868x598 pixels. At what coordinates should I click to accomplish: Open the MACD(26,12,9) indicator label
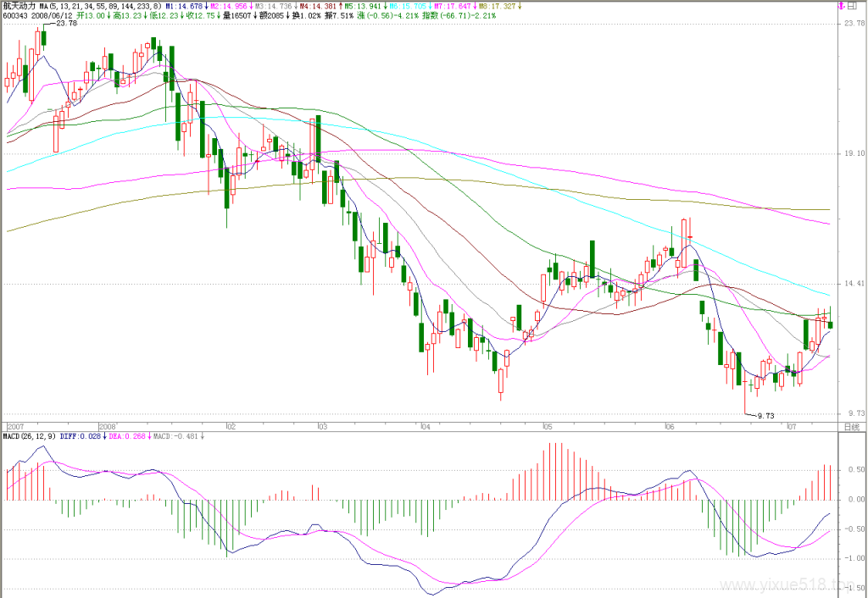30,436
